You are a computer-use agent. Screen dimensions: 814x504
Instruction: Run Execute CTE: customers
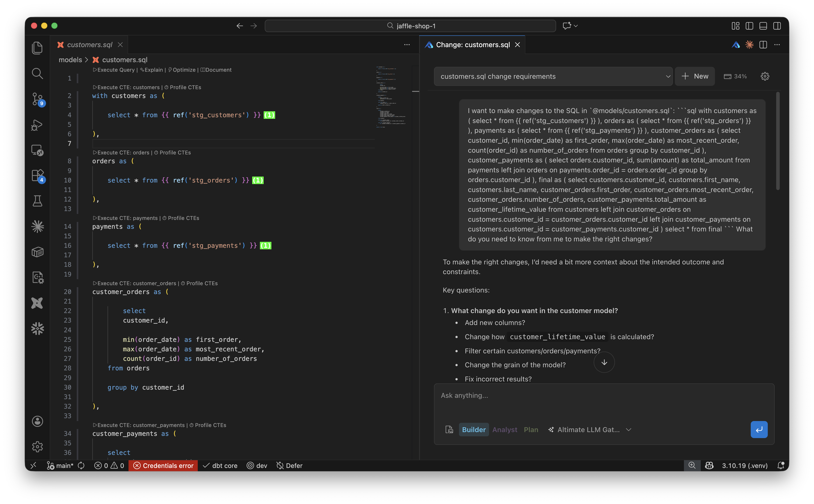(126, 87)
